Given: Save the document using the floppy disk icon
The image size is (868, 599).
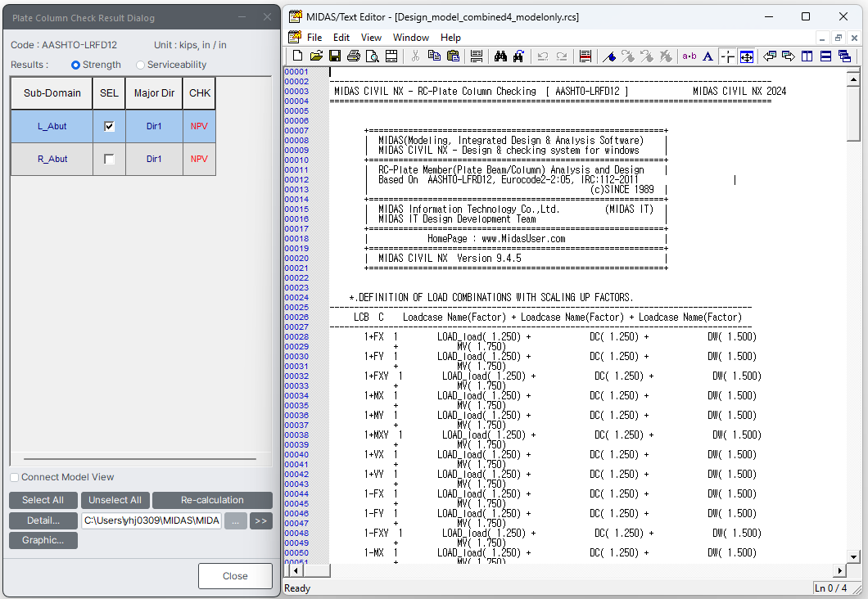Looking at the screenshot, I should point(335,56).
